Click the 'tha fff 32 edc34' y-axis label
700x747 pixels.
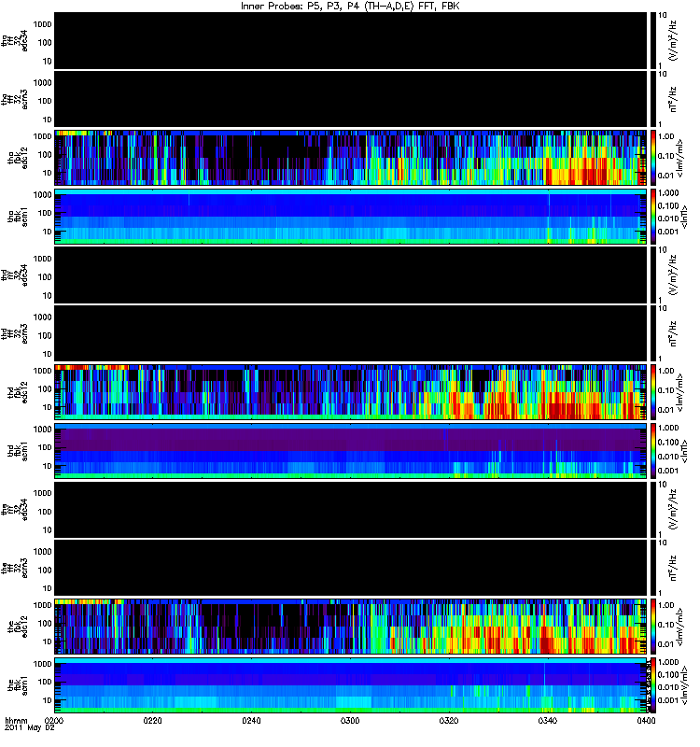15,40
